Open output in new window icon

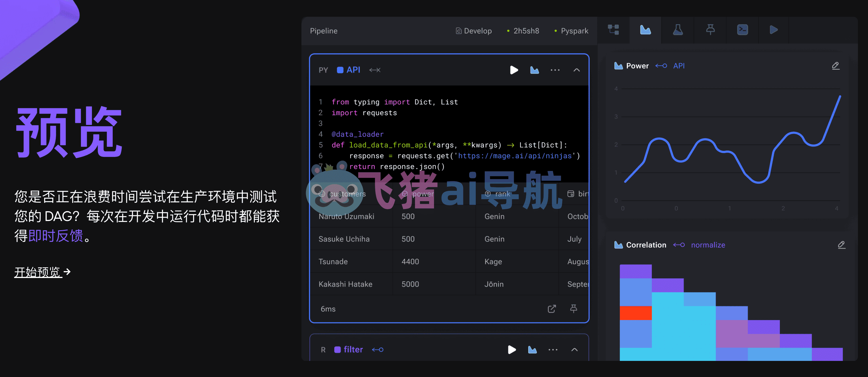coord(552,309)
